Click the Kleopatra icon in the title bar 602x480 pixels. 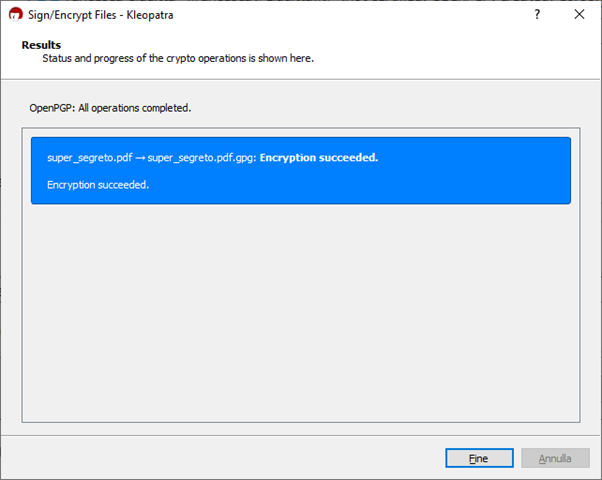pos(14,14)
